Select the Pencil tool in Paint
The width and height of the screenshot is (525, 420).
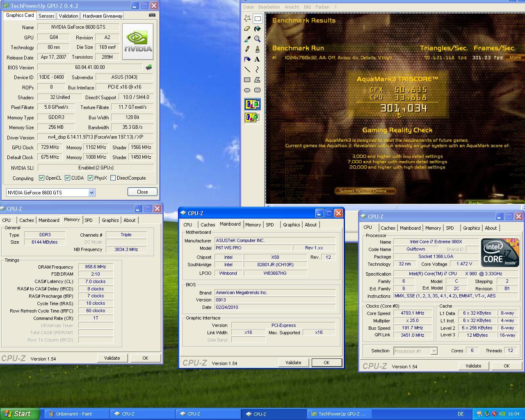tap(247, 49)
